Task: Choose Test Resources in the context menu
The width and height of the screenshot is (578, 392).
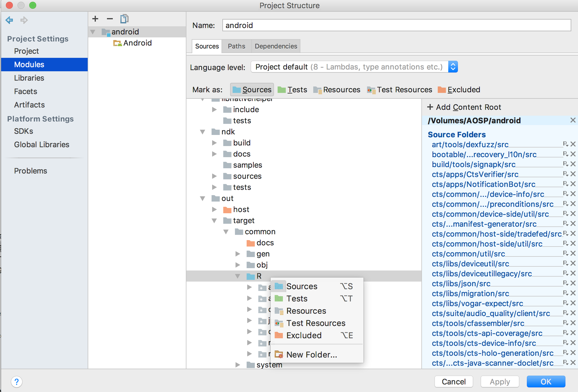Action: pyautogui.click(x=317, y=323)
